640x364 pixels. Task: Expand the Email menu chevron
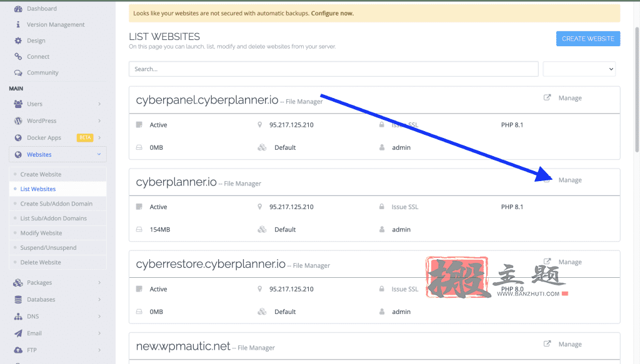(x=99, y=333)
